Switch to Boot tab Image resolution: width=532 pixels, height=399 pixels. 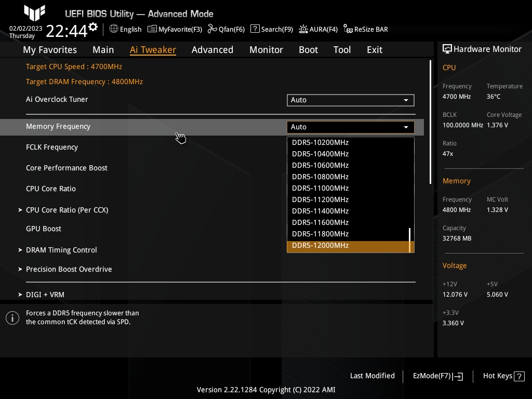309,50
